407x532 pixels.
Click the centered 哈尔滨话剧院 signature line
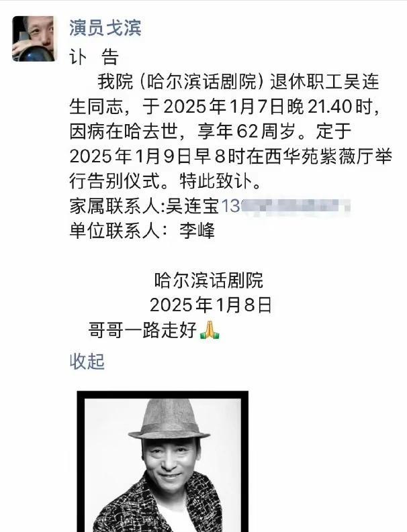(209, 280)
